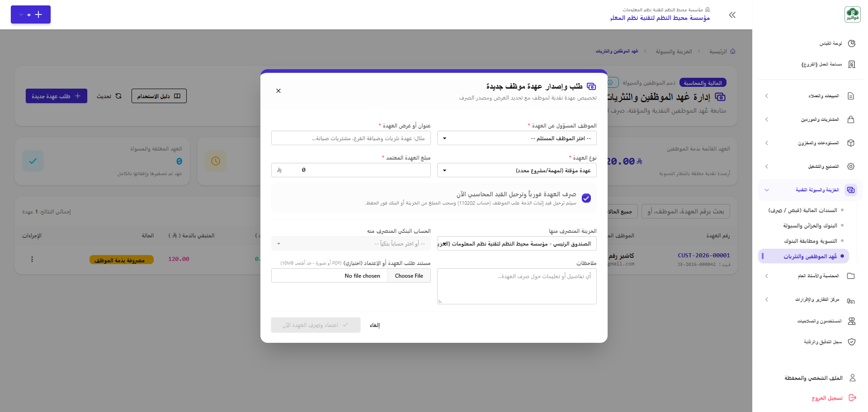This screenshot has height=412, width=868.
Task: Click the logout (تسجيل الخروج) icon
Action: pos(853,398)
